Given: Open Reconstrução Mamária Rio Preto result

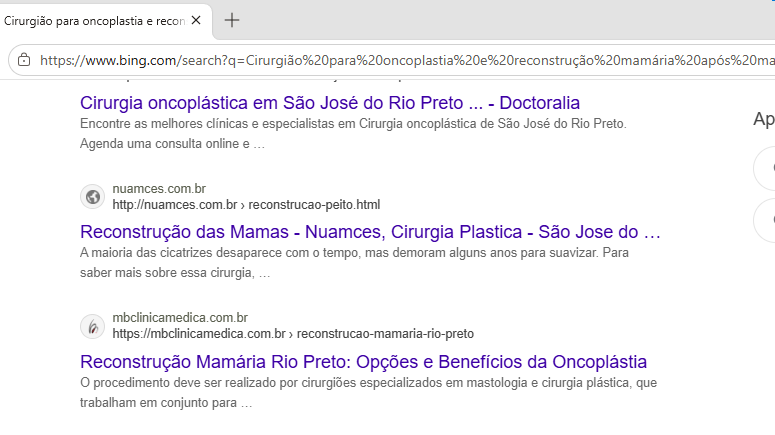Looking at the screenshot, I should tap(363, 362).
